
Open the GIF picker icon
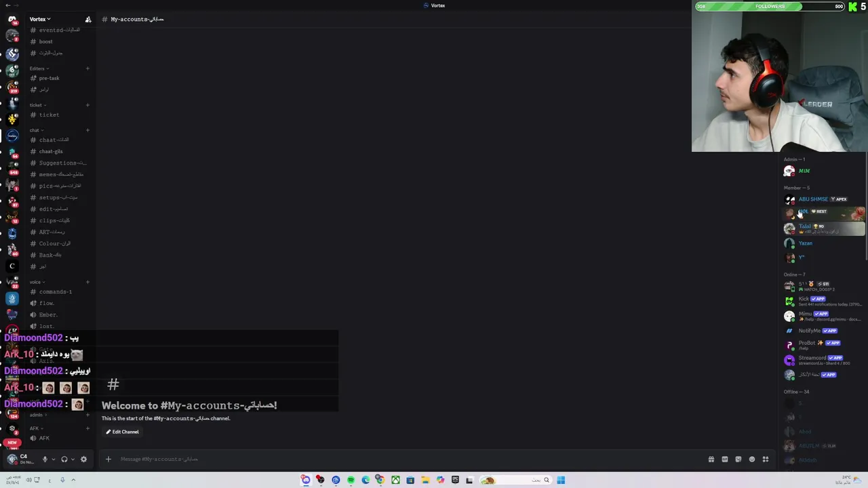[x=725, y=459]
